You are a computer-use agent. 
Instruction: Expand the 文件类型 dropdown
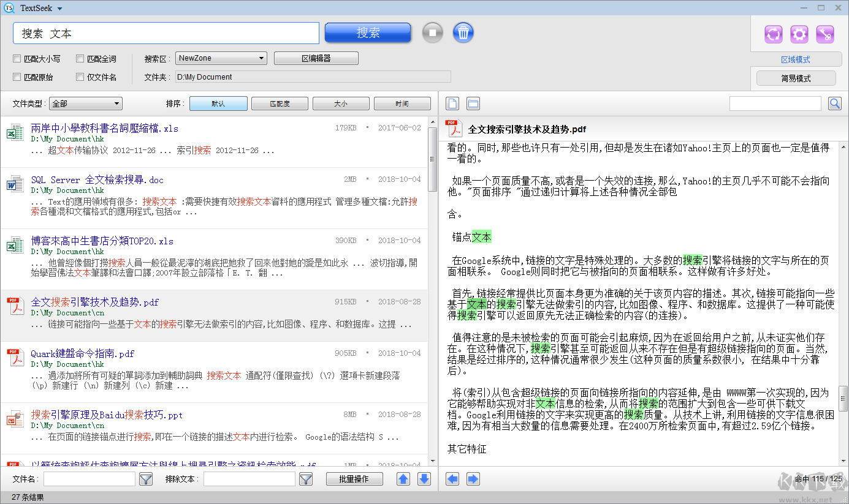tap(86, 104)
